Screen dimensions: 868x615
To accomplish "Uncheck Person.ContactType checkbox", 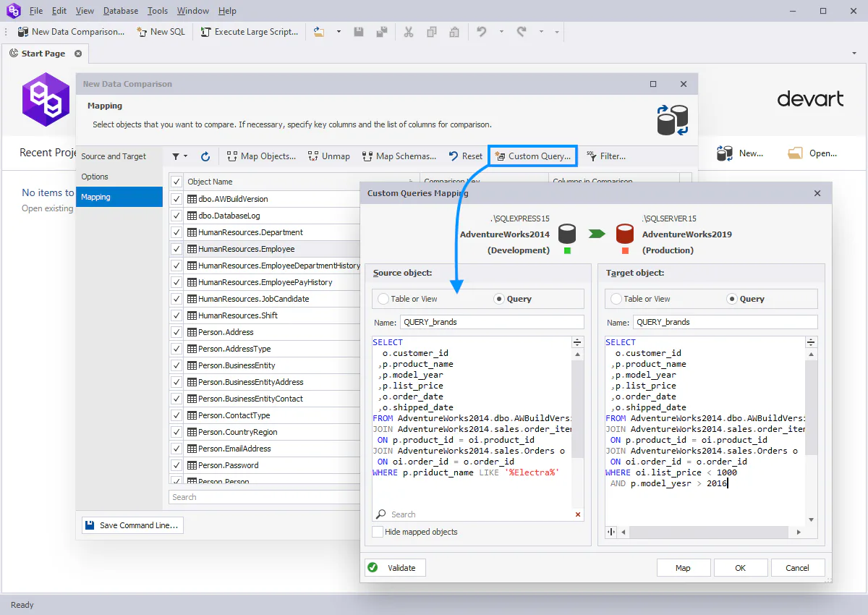I will click(176, 415).
